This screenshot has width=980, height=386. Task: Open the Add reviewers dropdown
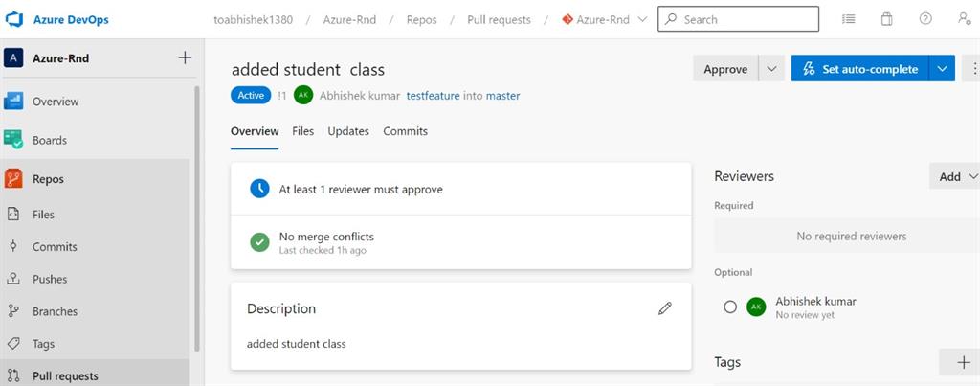[956, 176]
